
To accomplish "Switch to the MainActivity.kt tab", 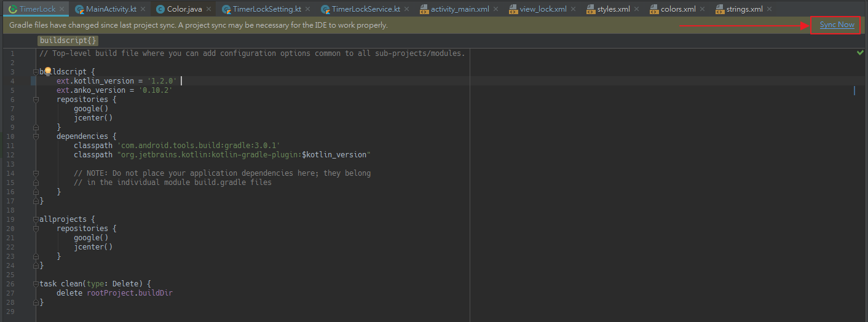I will tap(111, 9).
